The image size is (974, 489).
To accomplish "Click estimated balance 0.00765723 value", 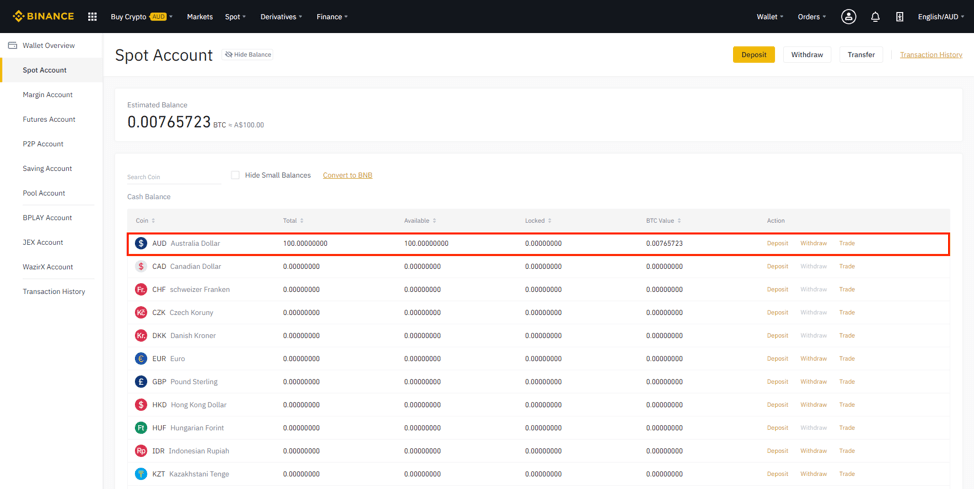I will point(169,122).
